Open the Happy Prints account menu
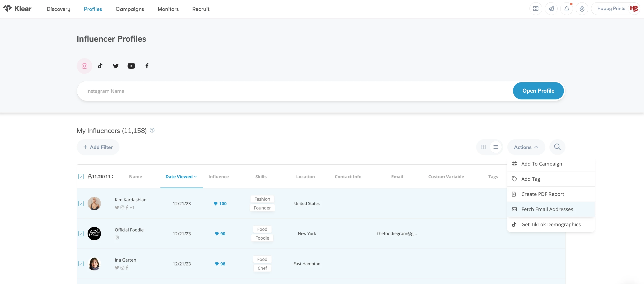This screenshot has width=644, height=284. click(x=615, y=9)
